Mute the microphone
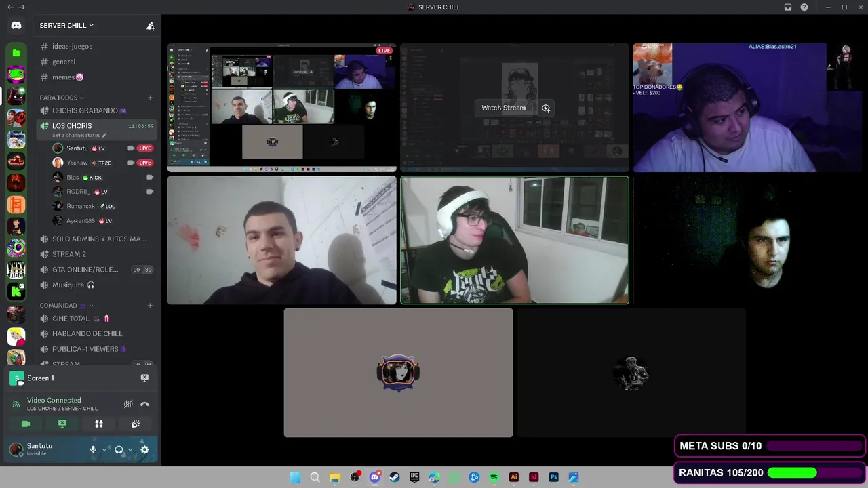The image size is (868, 488). [x=94, y=449]
